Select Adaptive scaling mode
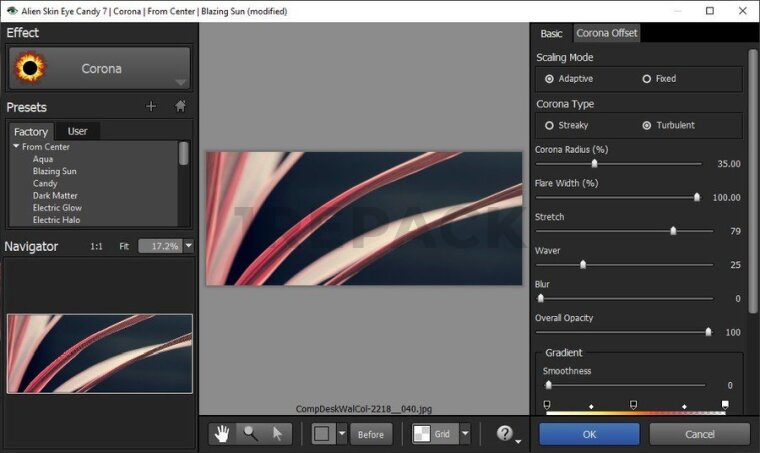The width and height of the screenshot is (760, 453). 549,79
